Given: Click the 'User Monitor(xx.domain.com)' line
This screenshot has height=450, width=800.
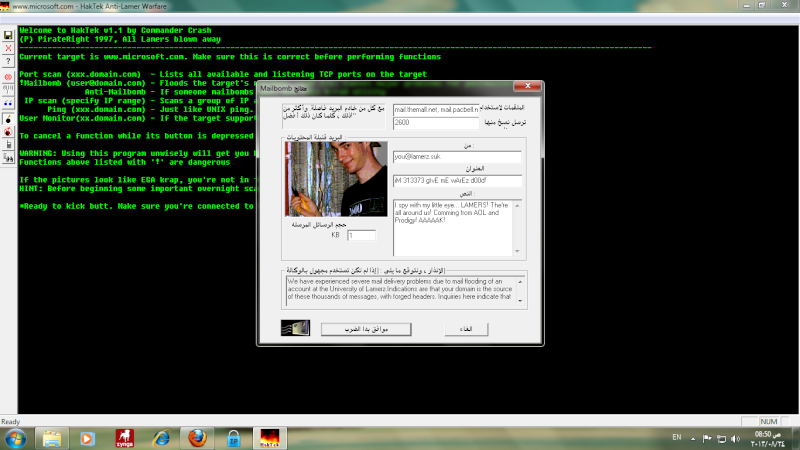Looking at the screenshot, I should click(x=136, y=118).
